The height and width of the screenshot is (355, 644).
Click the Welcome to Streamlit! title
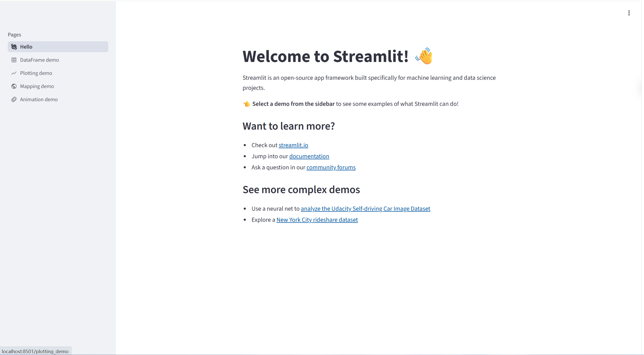[x=325, y=56]
